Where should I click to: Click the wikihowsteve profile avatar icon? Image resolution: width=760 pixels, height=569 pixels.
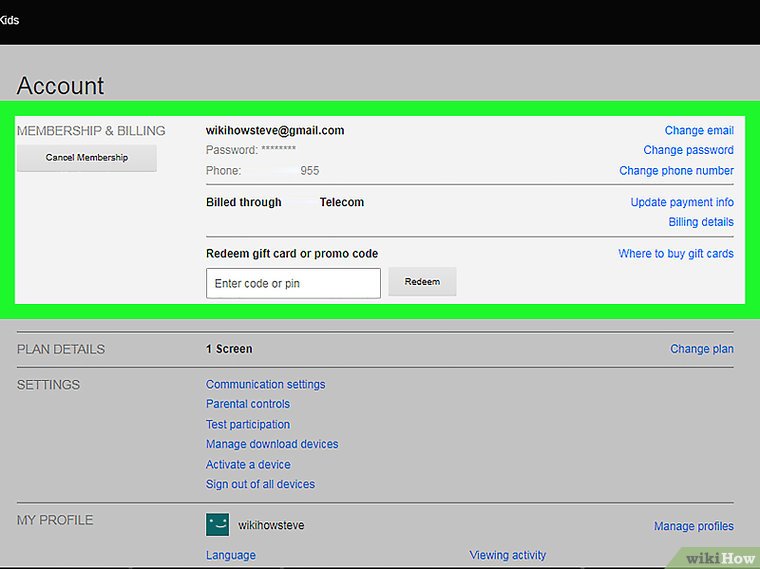point(217,525)
